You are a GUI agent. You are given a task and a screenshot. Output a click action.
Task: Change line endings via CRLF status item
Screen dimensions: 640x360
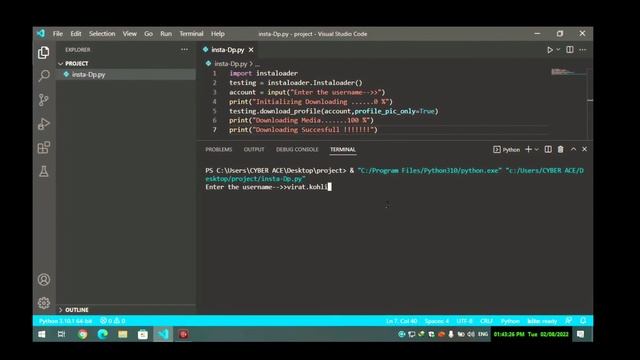pos(486,321)
